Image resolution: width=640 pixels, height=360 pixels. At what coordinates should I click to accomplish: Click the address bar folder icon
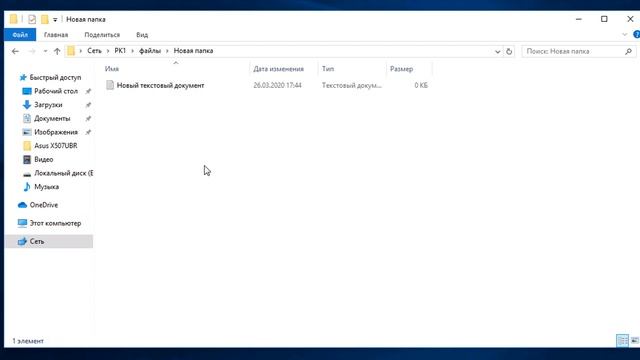(71, 51)
